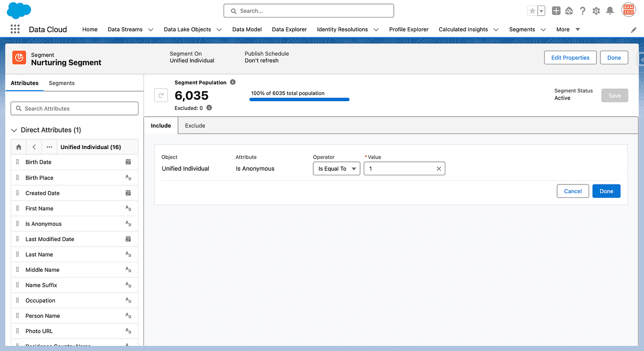The height and width of the screenshot is (351, 644).
Task: Click the segment population progress bar
Action: 299,99
